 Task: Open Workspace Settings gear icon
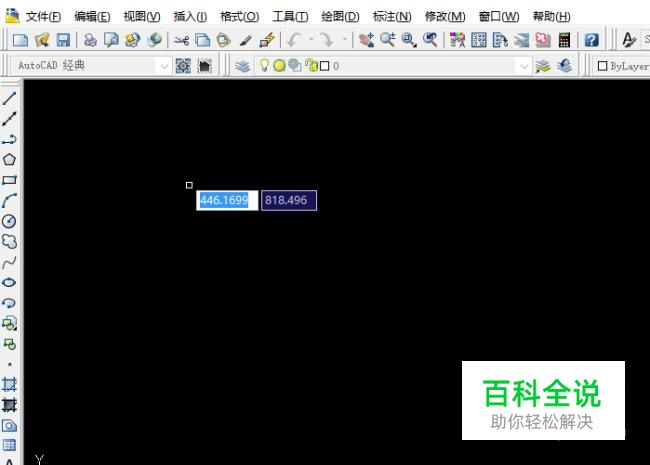click(x=183, y=66)
